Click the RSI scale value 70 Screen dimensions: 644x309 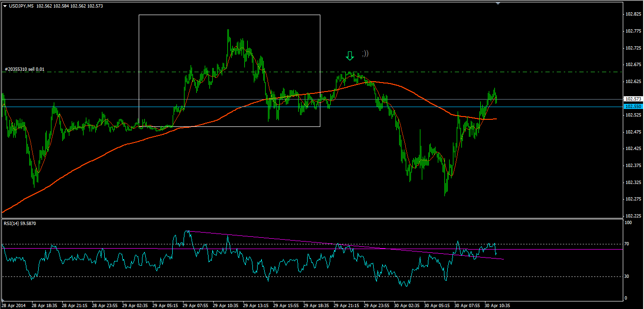[x=627, y=244]
